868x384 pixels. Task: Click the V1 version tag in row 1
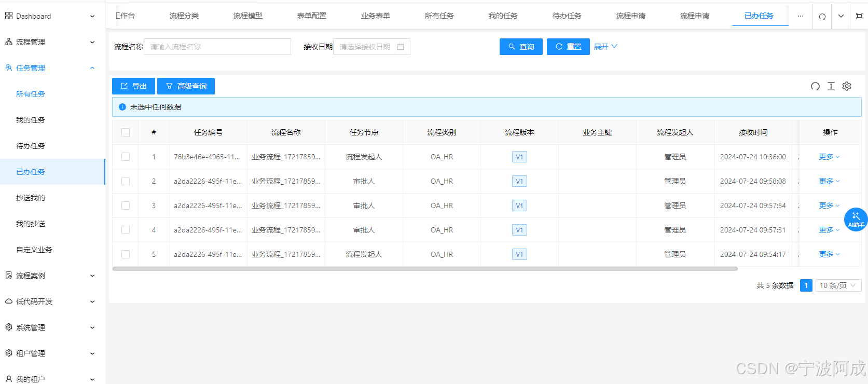coord(519,157)
